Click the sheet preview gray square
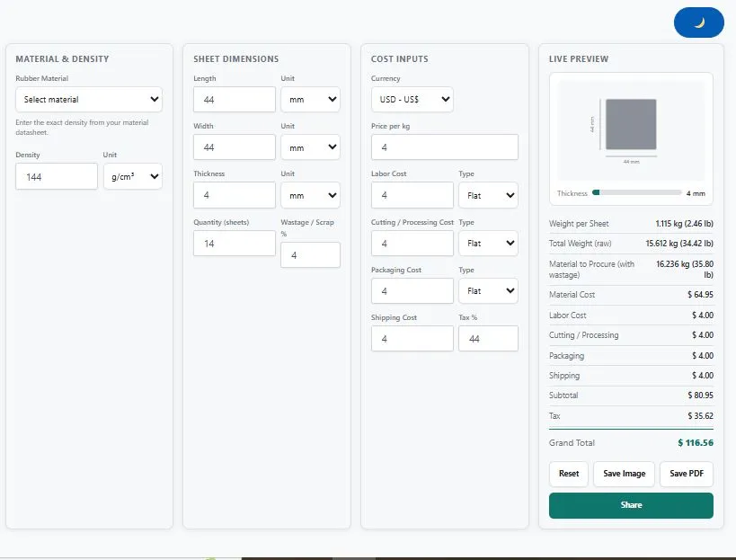The width and height of the screenshot is (736, 560). coord(631,124)
